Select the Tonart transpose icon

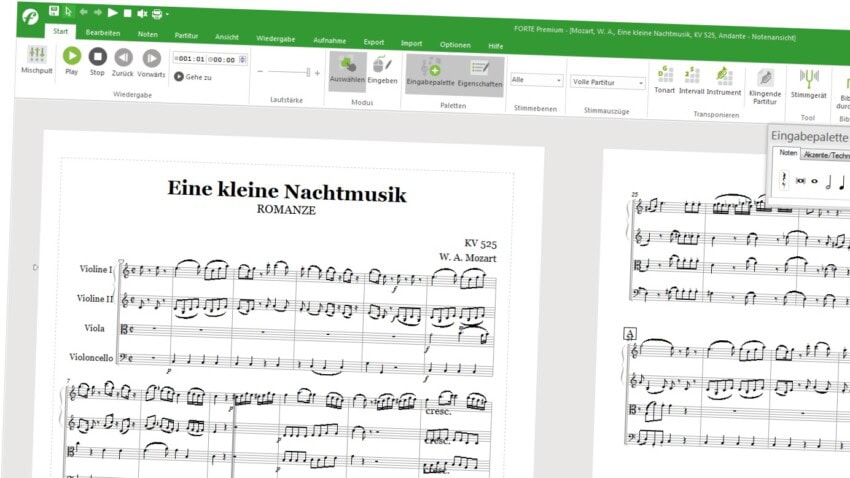[664, 79]
